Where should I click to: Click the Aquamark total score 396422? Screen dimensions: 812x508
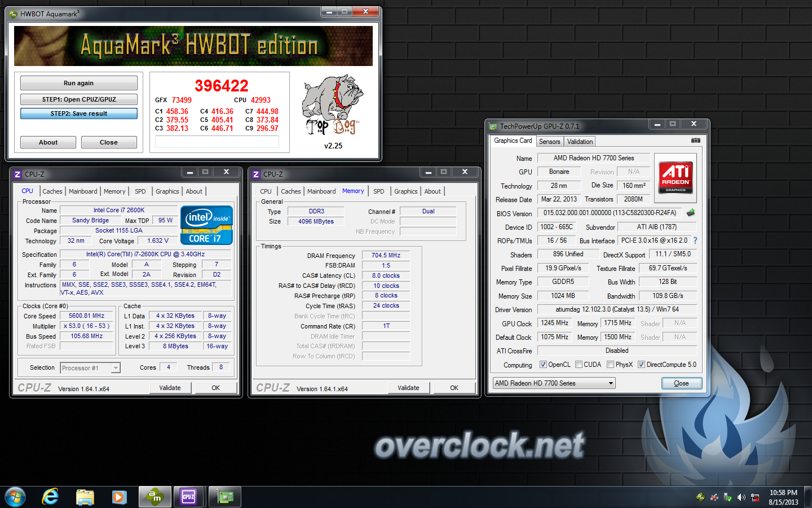222,86
